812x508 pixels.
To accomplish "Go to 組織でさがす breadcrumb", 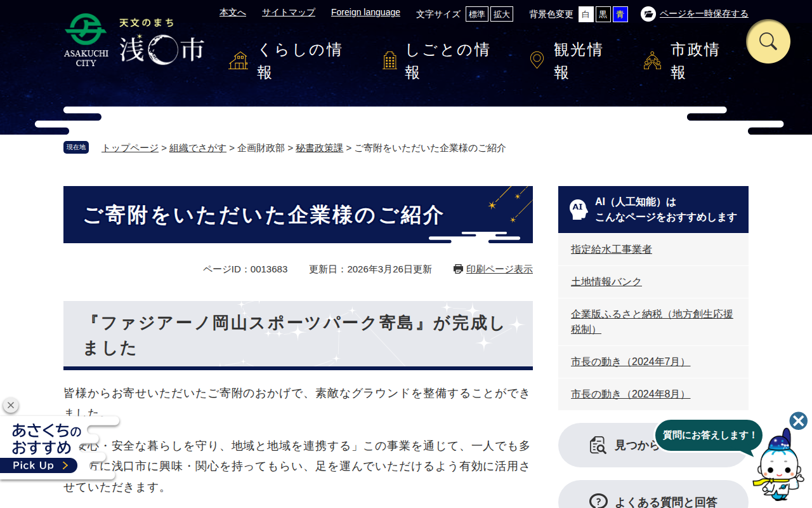I will pos(198,148).
